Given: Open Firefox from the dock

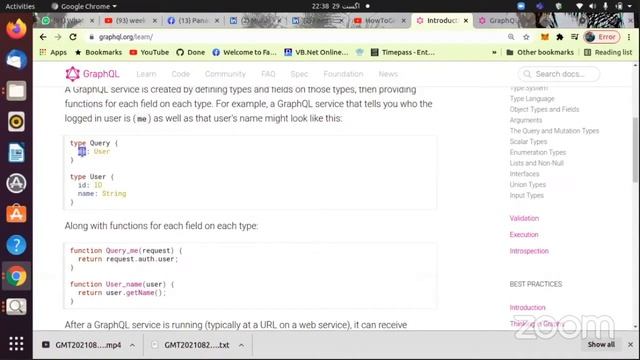Looking at the screenshot, I should point(16,29).
